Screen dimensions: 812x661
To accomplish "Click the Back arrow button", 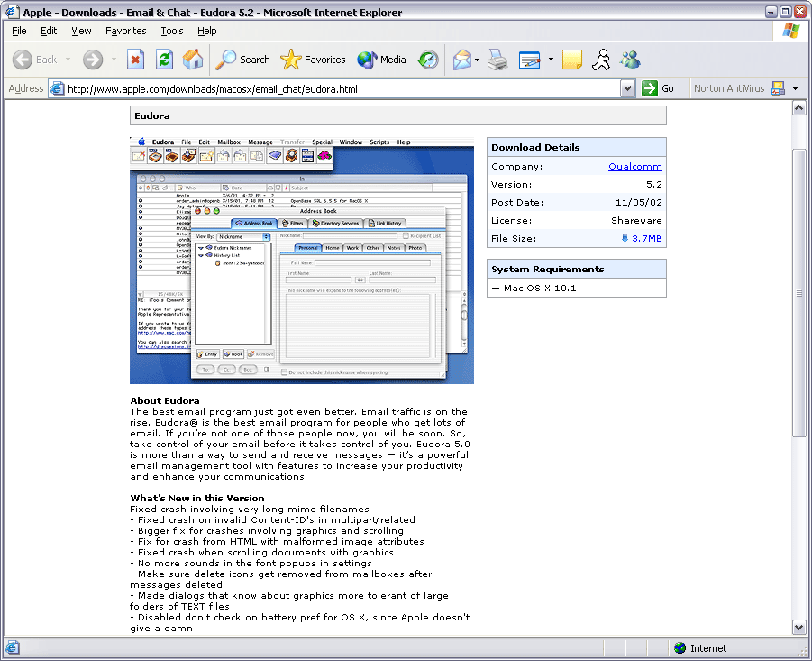I will point(23,60).
